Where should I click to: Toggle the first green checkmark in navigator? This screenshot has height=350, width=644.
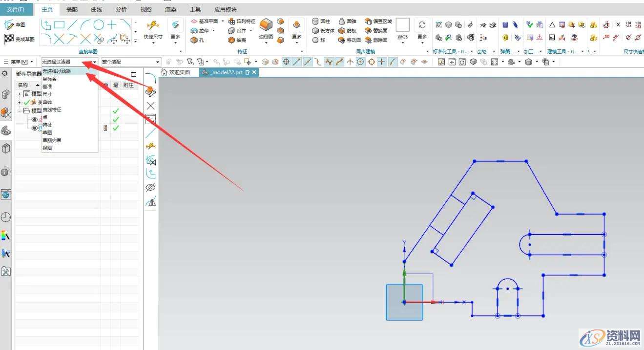pos(116,111)
